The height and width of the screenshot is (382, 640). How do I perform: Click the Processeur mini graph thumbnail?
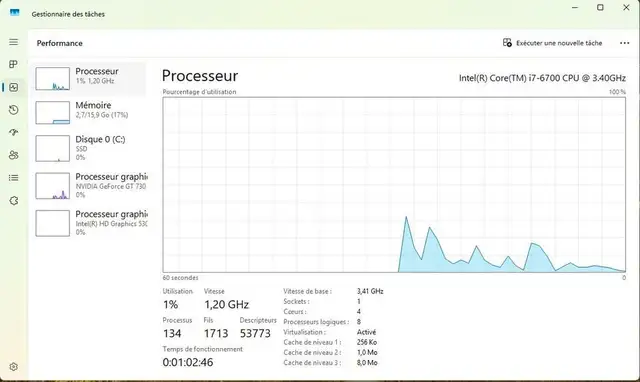coord(52,78)
